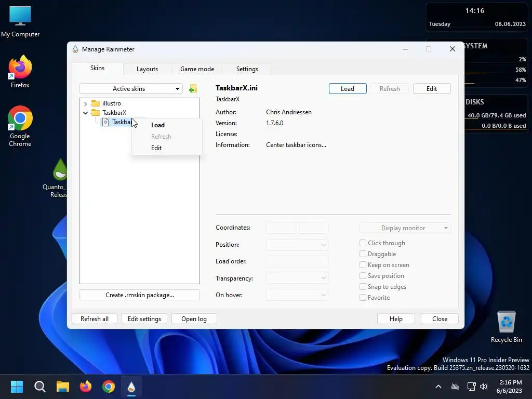Toggle Keep on screen checkbox

coord(363,264)
